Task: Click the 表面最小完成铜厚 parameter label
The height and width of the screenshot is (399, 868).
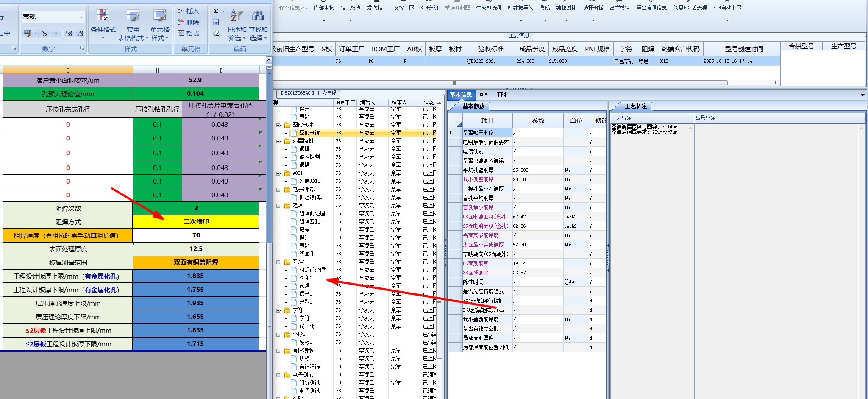Action: [x=483, y=245]
